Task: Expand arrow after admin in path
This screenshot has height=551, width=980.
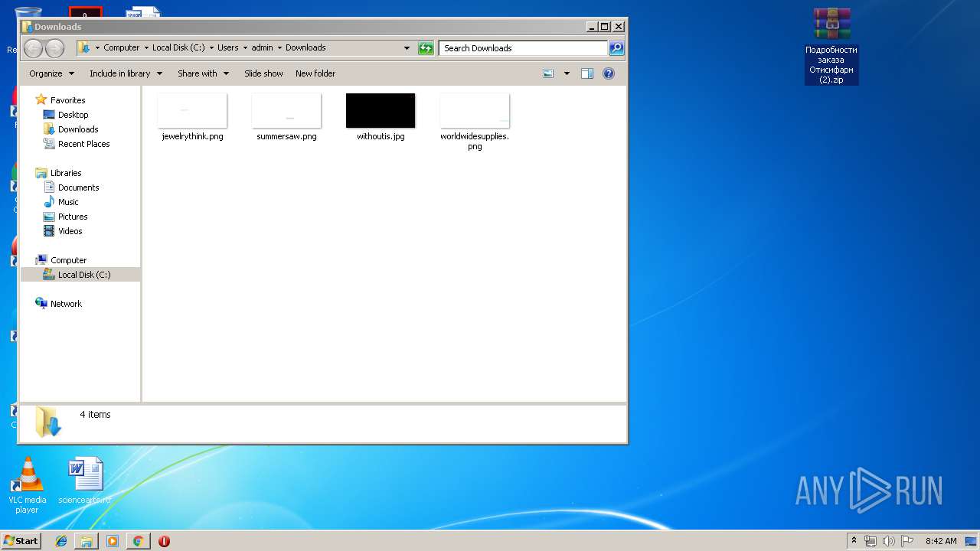Action: click(279, 47)
